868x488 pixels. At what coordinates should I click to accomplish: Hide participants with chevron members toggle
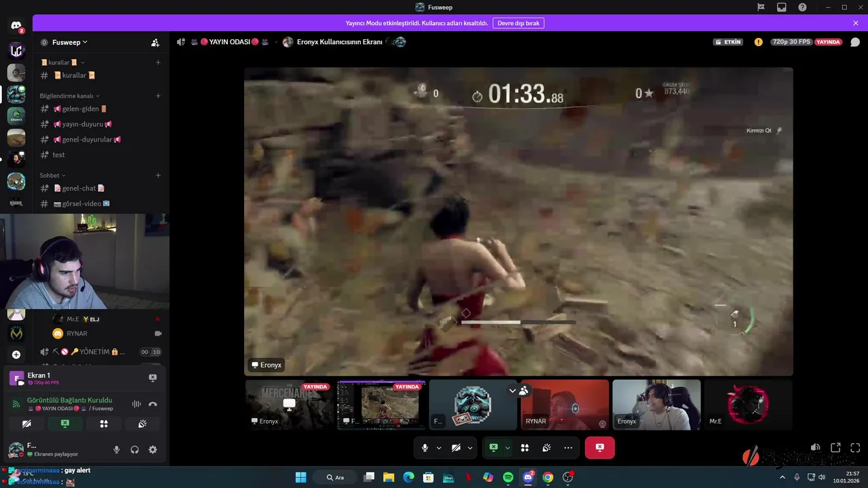(519, 390)
